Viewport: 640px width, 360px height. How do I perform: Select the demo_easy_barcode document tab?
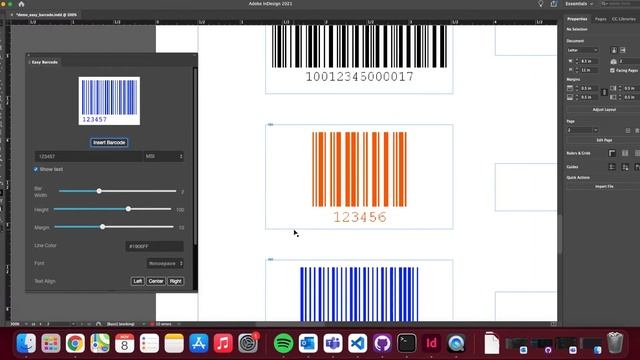46,15
